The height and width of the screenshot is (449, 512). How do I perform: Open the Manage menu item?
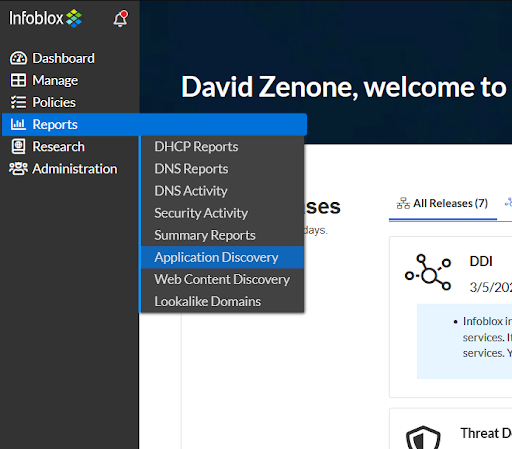(x=55, y=80)
